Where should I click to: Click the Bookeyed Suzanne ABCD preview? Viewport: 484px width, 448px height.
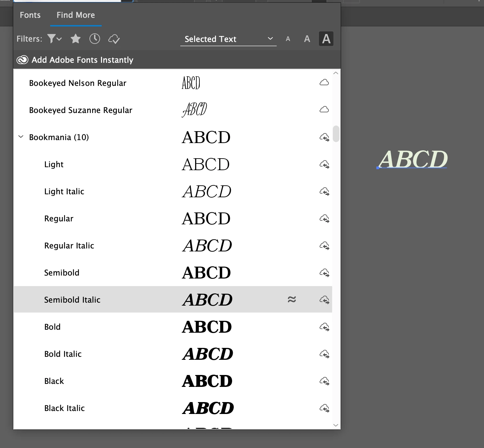(x=194, y=109)
